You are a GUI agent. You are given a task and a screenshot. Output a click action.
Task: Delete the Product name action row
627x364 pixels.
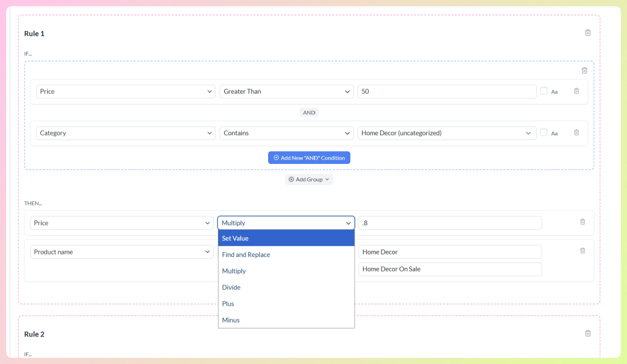[x=582, y=250]
